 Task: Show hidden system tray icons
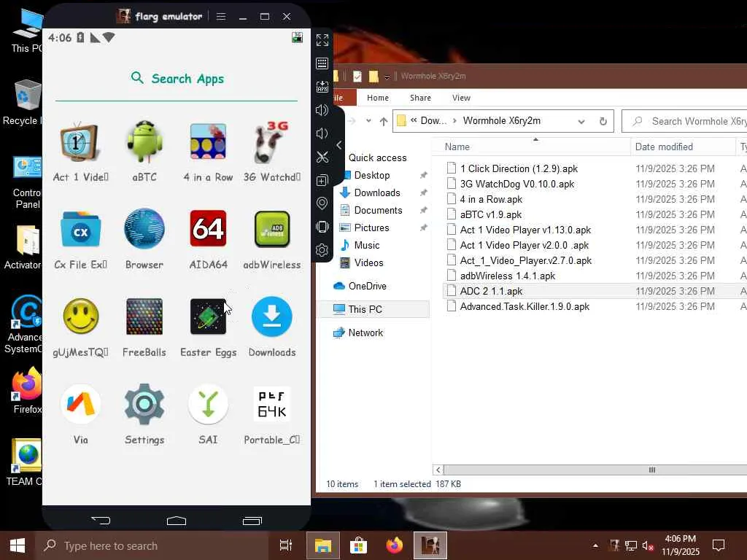(x=595, y=545)
